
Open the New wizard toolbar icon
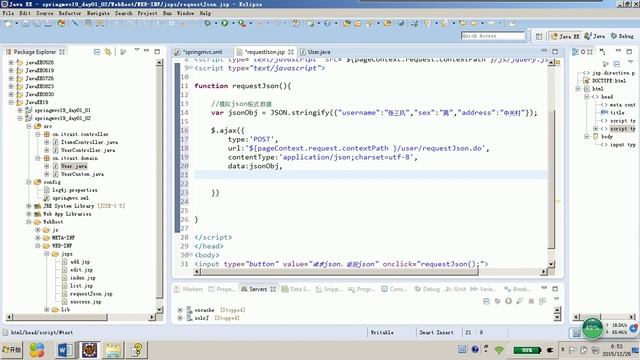pos(8,23)
